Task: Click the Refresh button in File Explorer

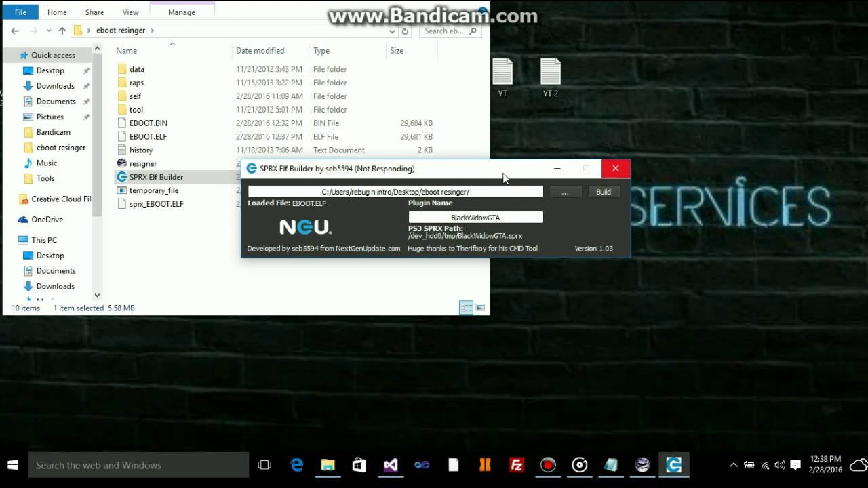Action: (x=405, y=31)
